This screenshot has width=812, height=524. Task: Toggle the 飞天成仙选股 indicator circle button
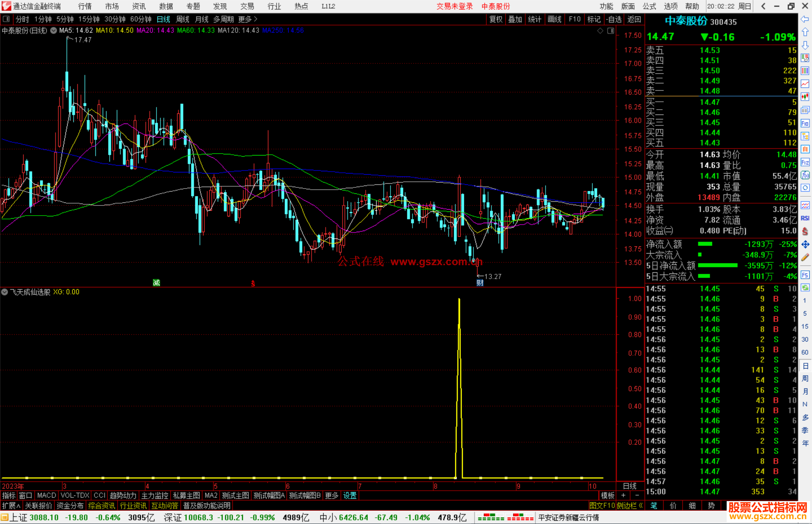pos(5,292)
